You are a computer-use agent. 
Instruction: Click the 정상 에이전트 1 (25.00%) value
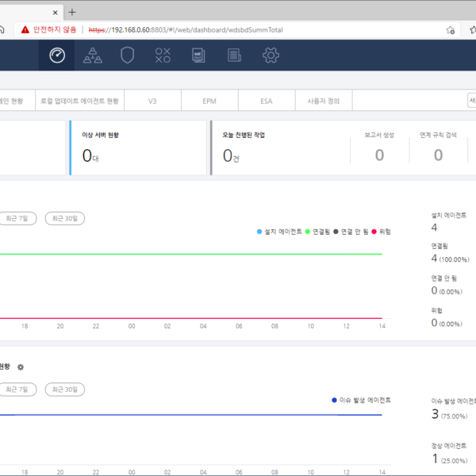tap(450, 459)
